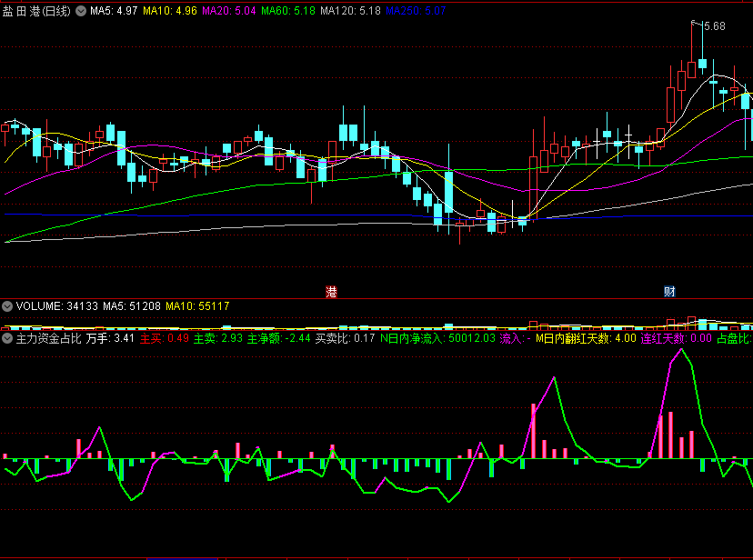Click the 5.68 high price label
Screen dimensions: 753x560
click(715, 26)
